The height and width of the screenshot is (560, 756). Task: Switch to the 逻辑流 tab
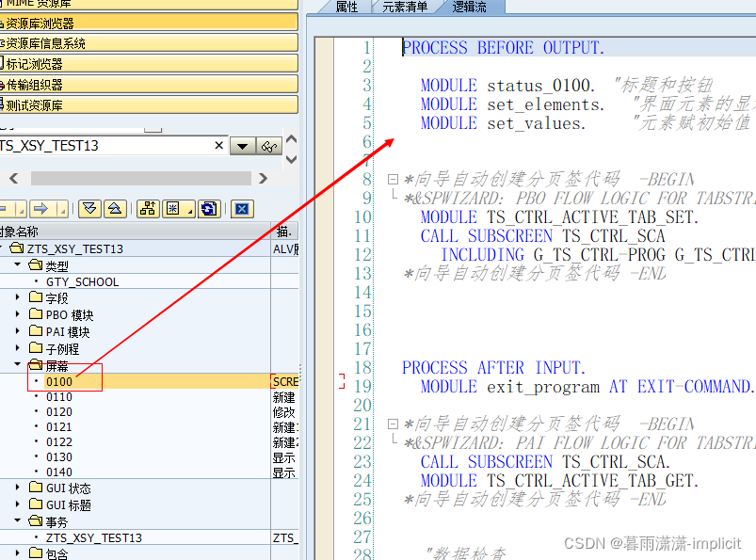[469, 7]
